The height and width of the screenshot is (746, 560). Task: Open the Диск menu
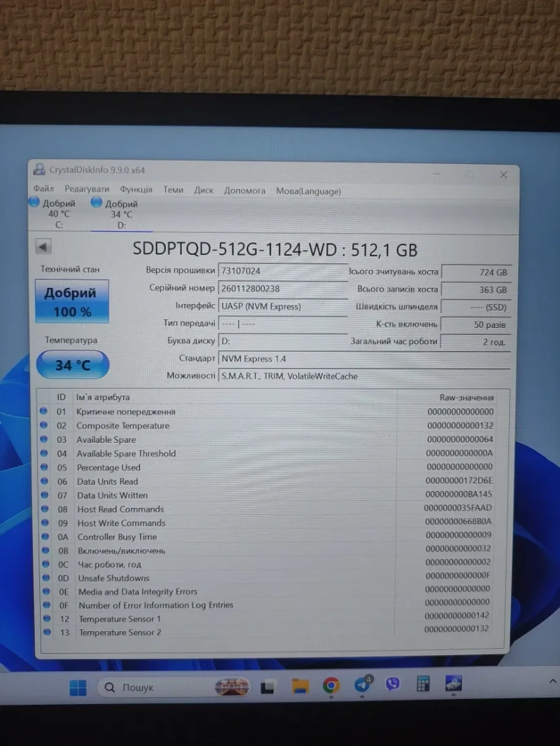[x=204, y=191]
